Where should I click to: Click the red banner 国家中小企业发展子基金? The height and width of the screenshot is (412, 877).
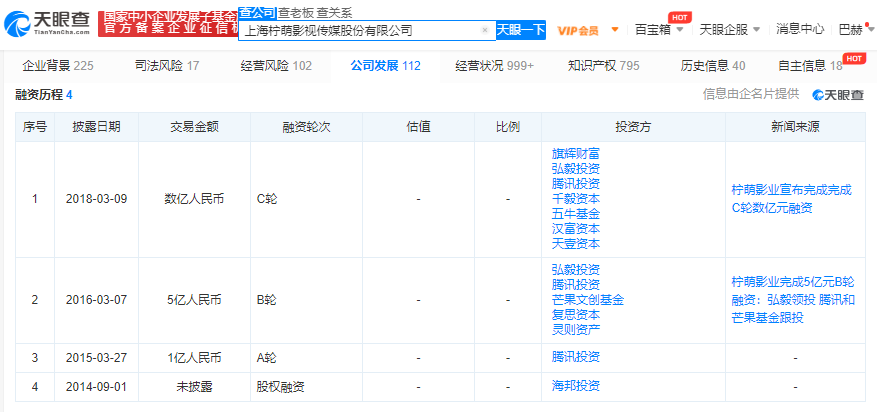[x=168, y=23]
